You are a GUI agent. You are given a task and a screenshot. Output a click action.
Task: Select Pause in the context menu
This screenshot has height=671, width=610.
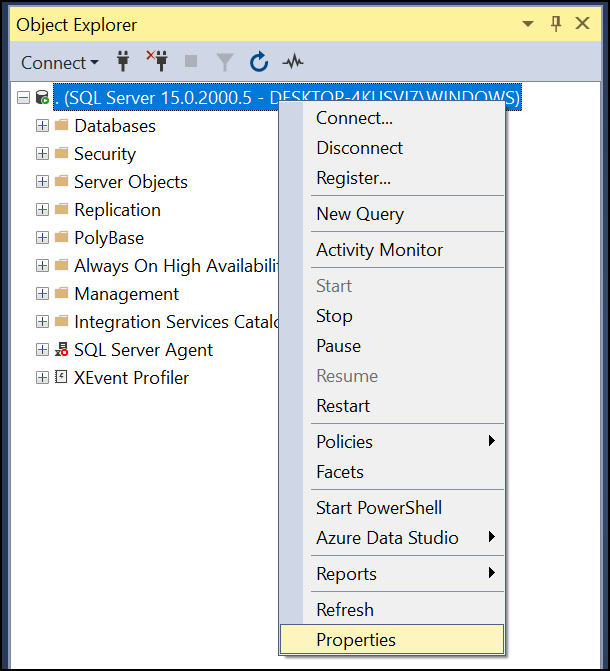[392, 346]
